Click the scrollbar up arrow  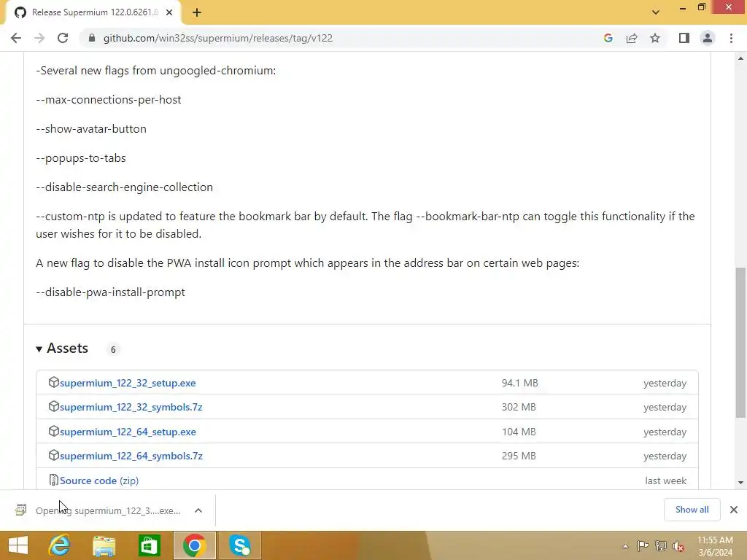click(x=740, y=58)
